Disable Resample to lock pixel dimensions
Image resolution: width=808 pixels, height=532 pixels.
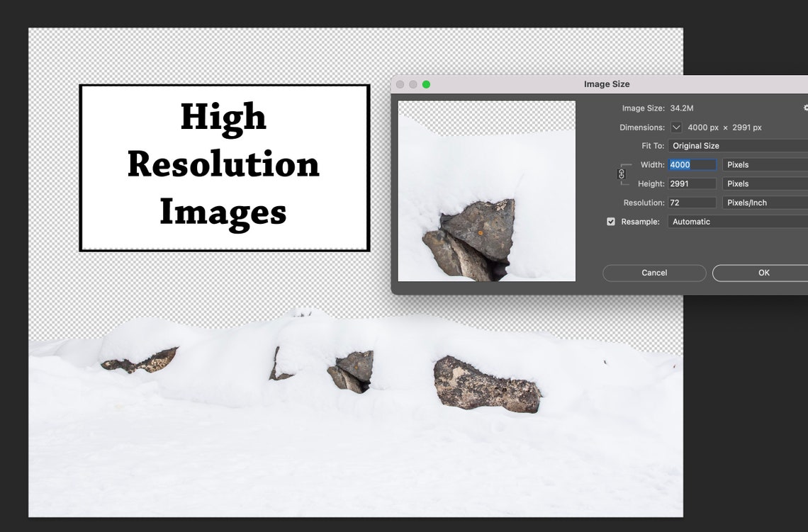[611, 221]
